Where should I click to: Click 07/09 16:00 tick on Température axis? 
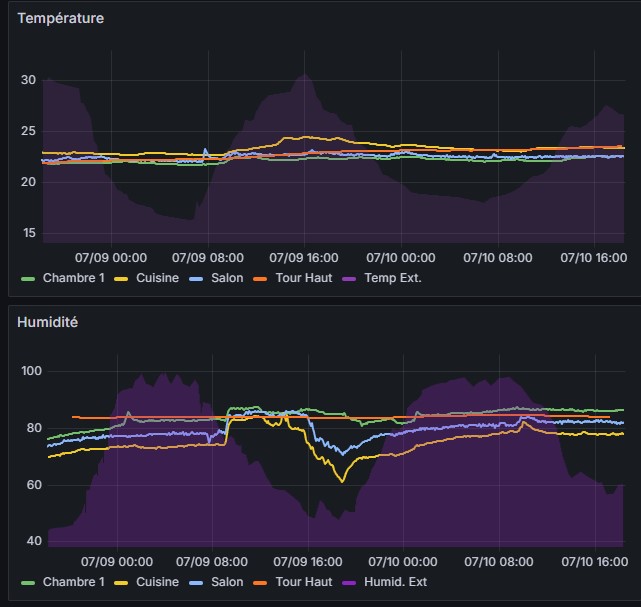(x=304, y=258)
